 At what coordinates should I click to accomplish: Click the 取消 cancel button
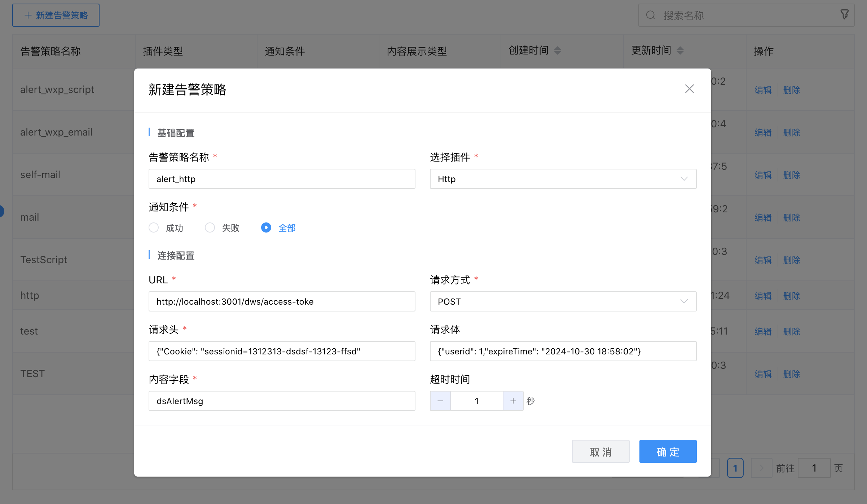tap(600, 451)
